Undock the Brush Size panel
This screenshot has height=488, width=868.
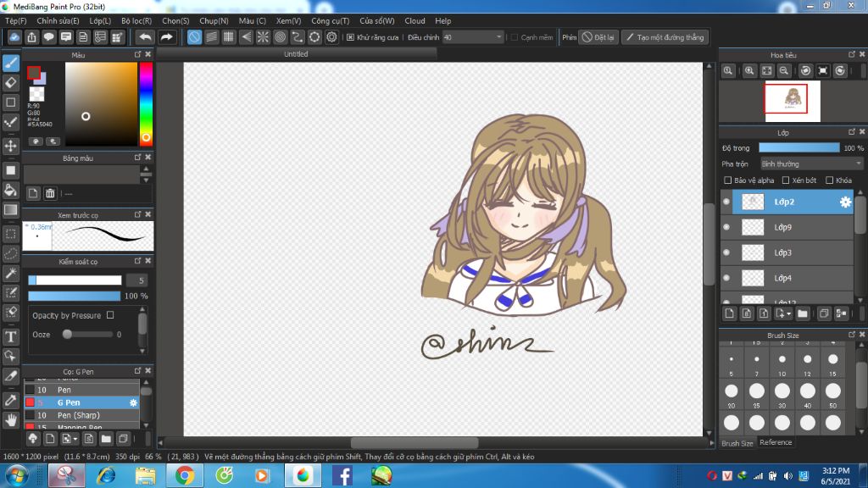[852, 335]
